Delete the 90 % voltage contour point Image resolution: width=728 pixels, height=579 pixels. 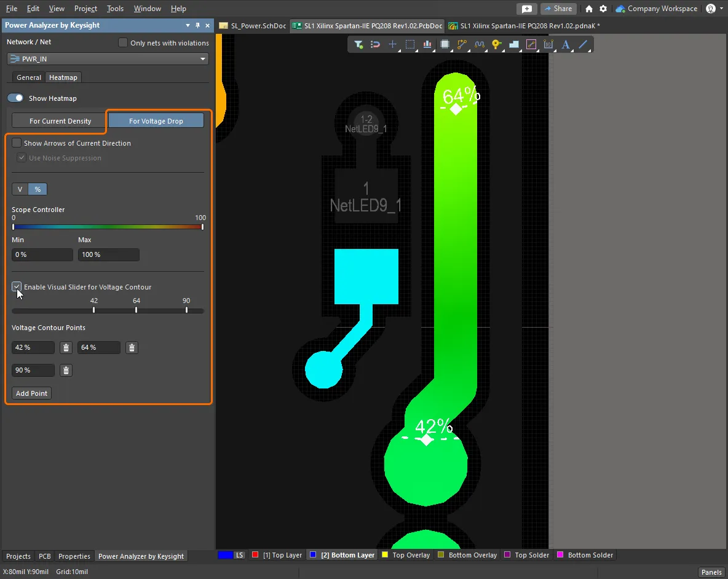click(66, 371)
